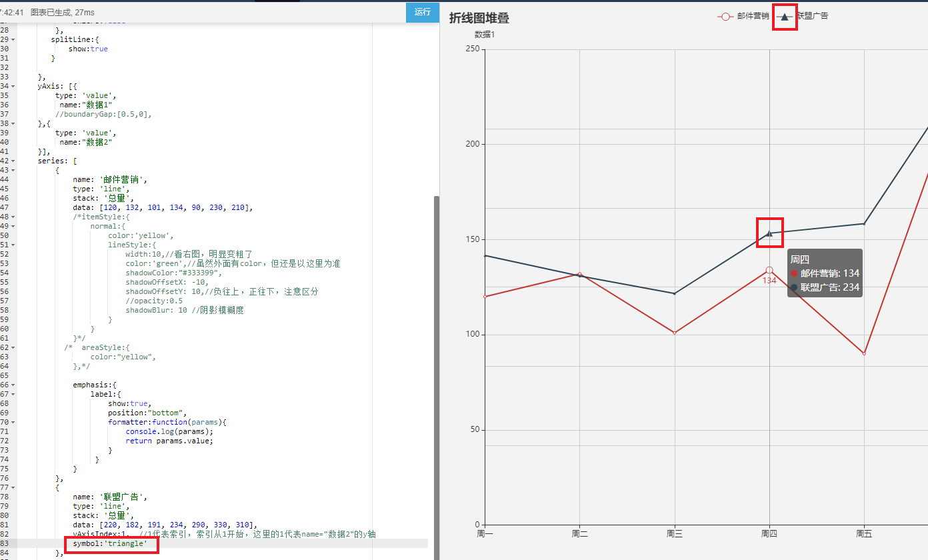Screen dimensions: 928x560
Task: Click the red dot beside 邮件营销 in tooltip
Action: (794, 273)
